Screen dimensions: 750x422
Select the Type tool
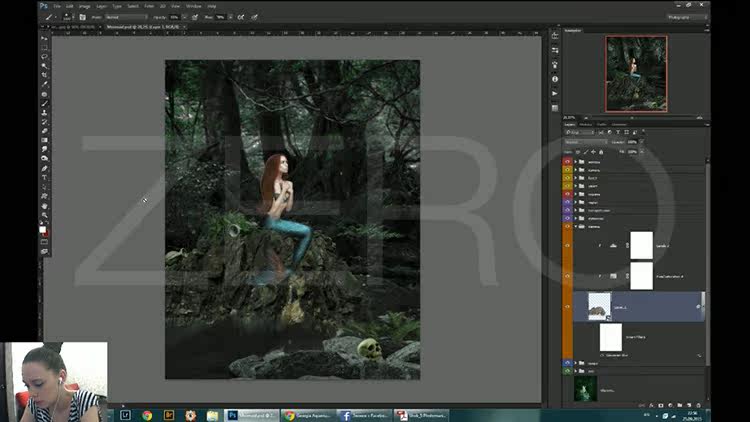point(45,178)
